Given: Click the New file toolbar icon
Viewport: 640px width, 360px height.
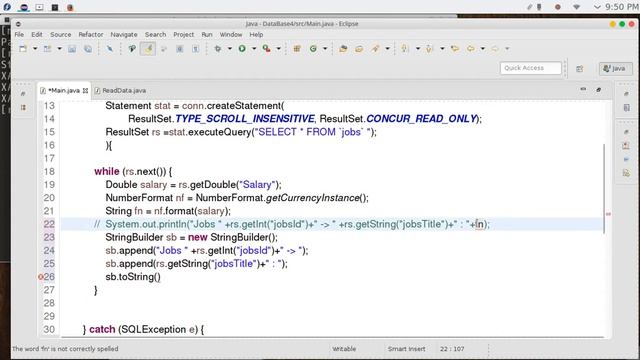Looking at the screenshot, I should (23, 49).
